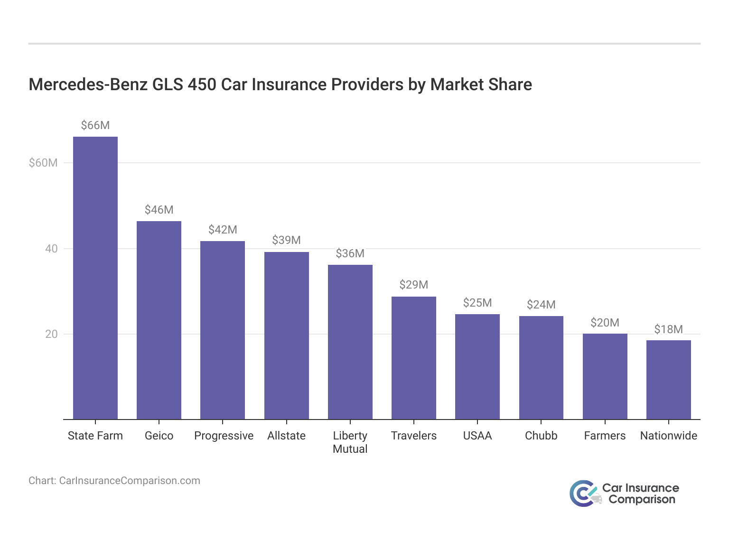Click the Car Insurance Comparison brand name

[641, 494]
